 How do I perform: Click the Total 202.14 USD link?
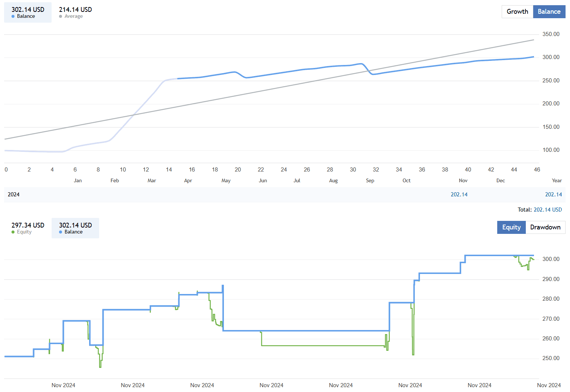click(547, 209)
